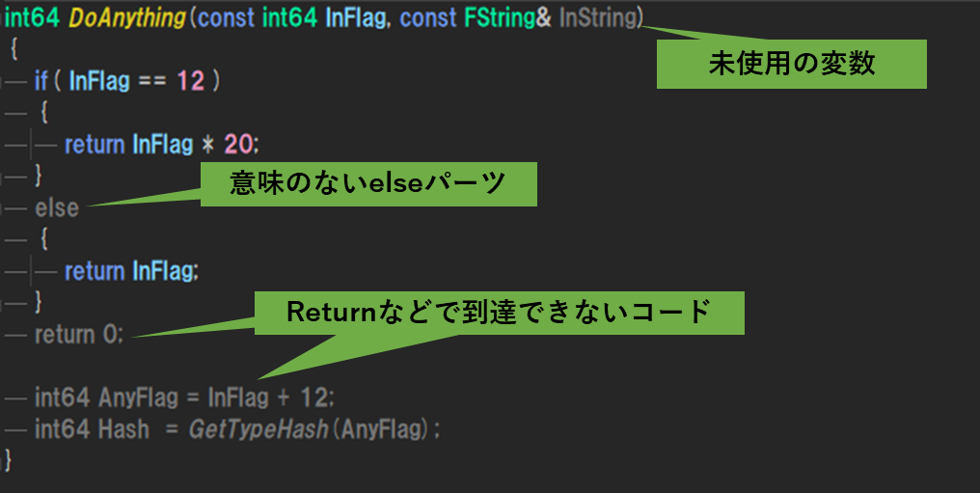This screenshot has width=980, height=493.
Task: Click the number 20 in the return statement
Action: (238, 145)
